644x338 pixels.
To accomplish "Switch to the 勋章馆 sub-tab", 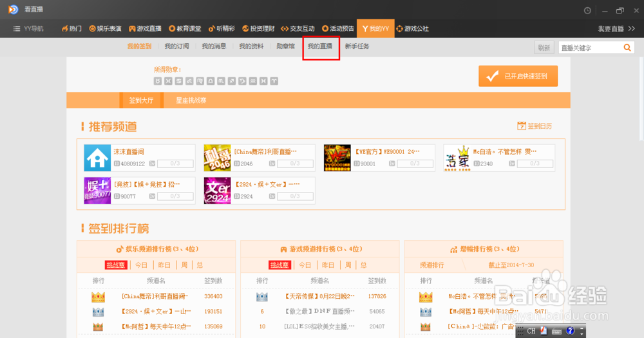I will tap(285, 46).
